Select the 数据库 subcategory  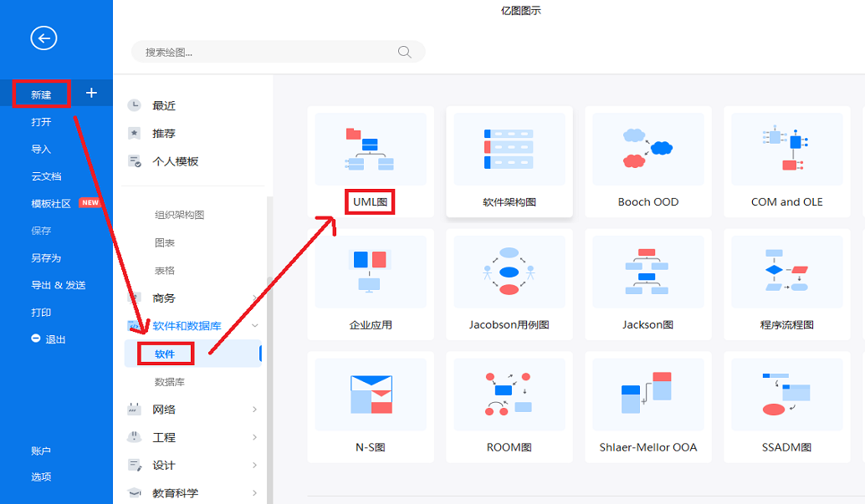[x=170, y=382]
